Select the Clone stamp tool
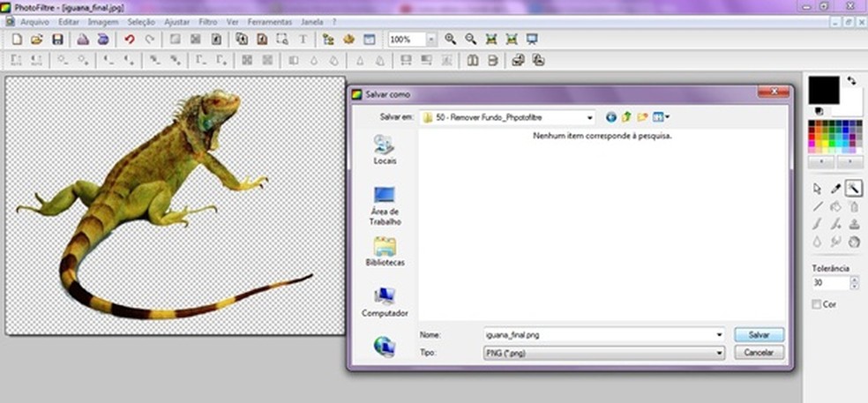Viewport: 868px width, 403px height. (x=854, y=224)
